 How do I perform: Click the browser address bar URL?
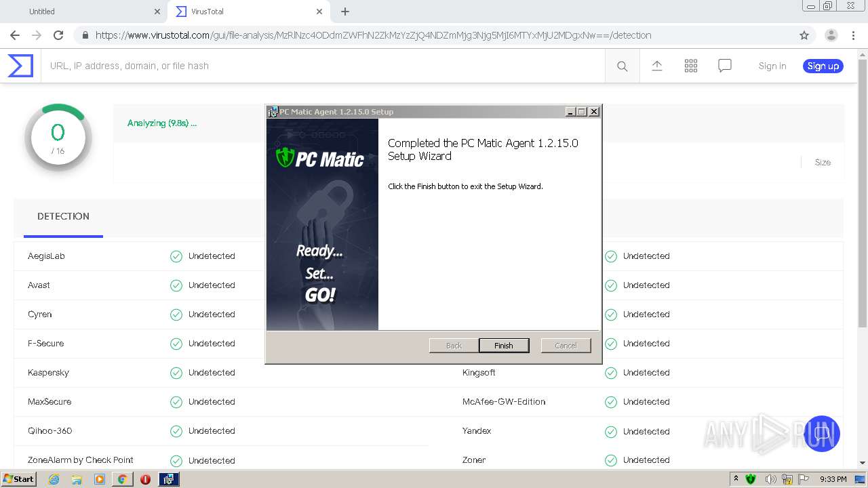(373, 35)
